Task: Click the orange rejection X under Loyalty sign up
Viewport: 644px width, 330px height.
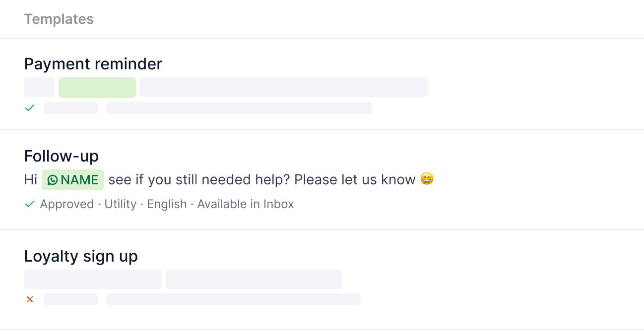Action: 29,299
